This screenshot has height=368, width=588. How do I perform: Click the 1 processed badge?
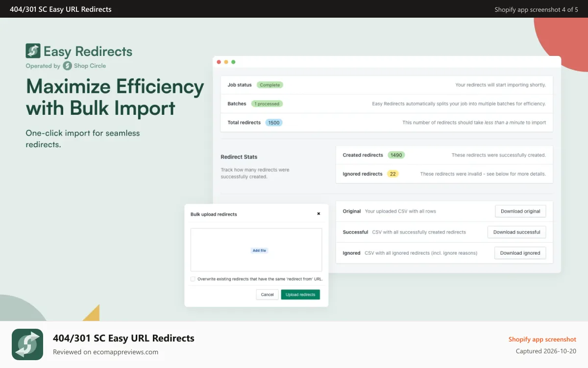(267, 104)
